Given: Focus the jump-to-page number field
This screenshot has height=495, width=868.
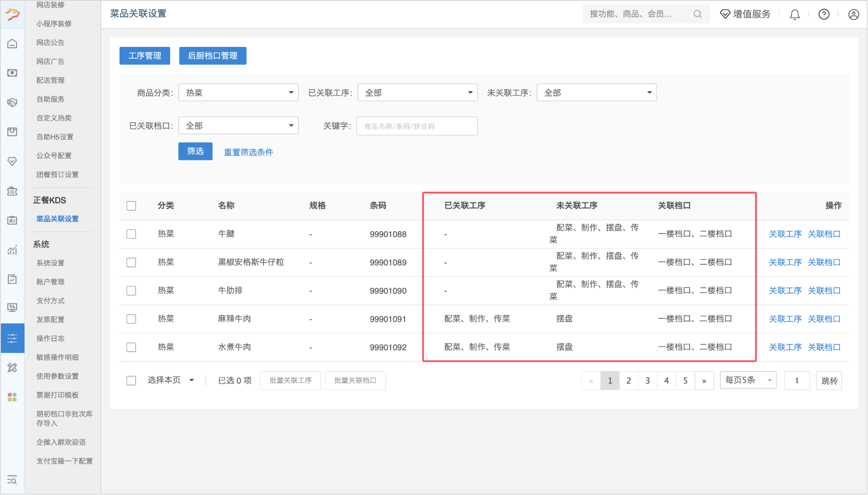Looking at the screenshot, I should [x=797, y=381].
